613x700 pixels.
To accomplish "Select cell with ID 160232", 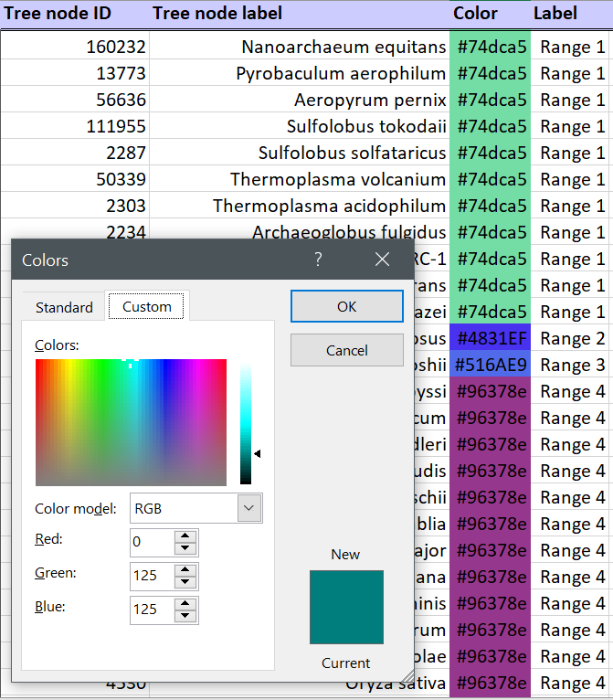I will [75, 47].
